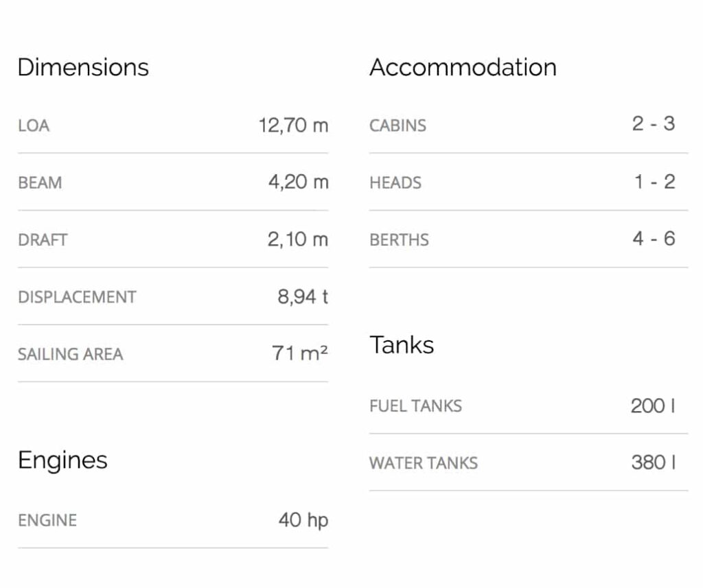Click the SAILING AREA label
Image resolution: width=703 pixels, height=588 pixels.
71,354
